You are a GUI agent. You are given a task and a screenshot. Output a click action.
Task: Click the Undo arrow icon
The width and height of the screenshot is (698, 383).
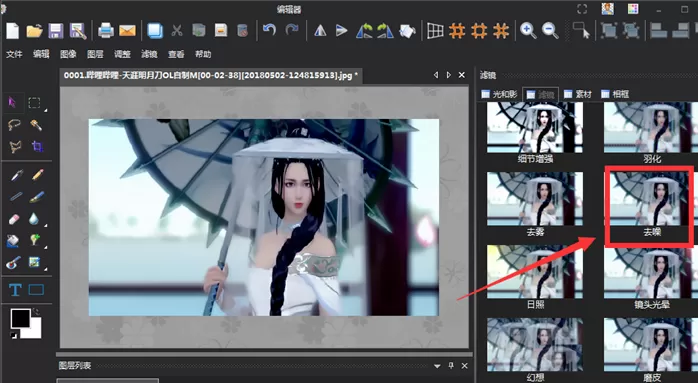[x=269, y=30]
